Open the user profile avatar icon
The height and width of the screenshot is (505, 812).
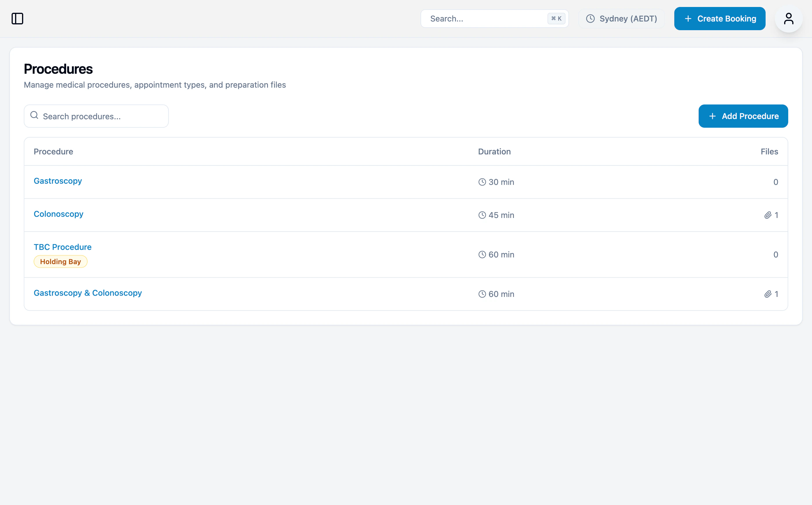point(788,19)
